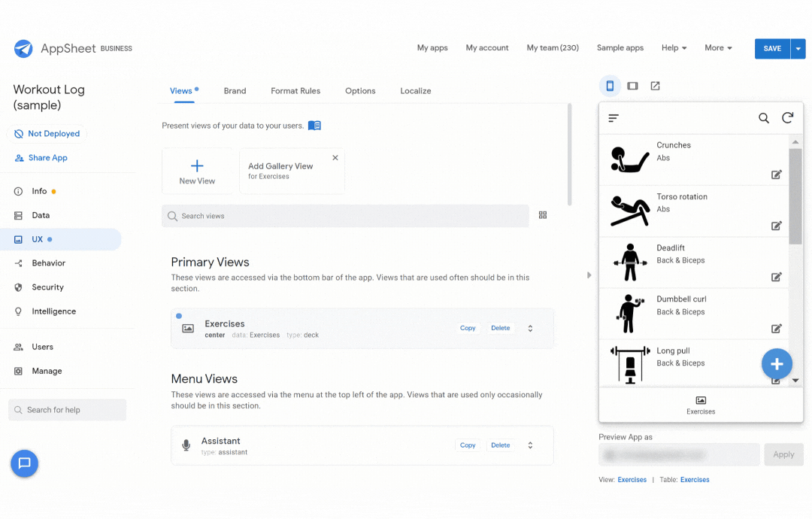Edit the Crunches exercise entry
Image resolution: width=812 pixels, height=519 pixels.
776,175
